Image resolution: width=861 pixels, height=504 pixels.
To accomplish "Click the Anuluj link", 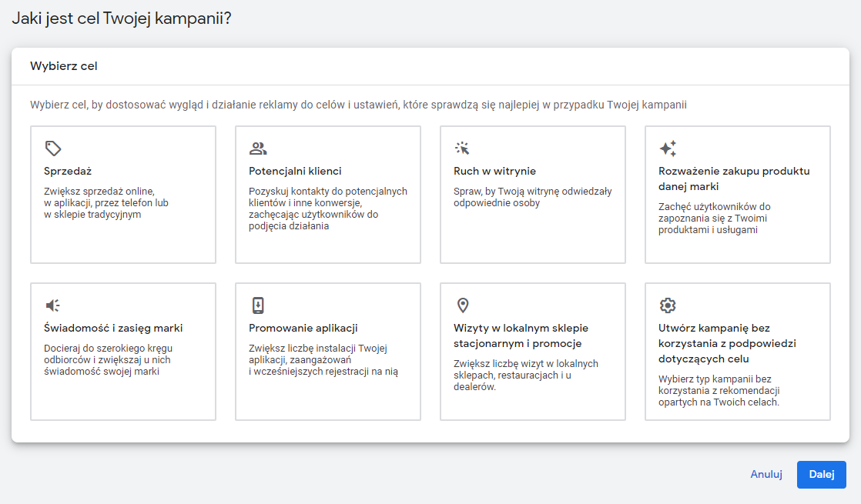I will (x=766, y=474).
